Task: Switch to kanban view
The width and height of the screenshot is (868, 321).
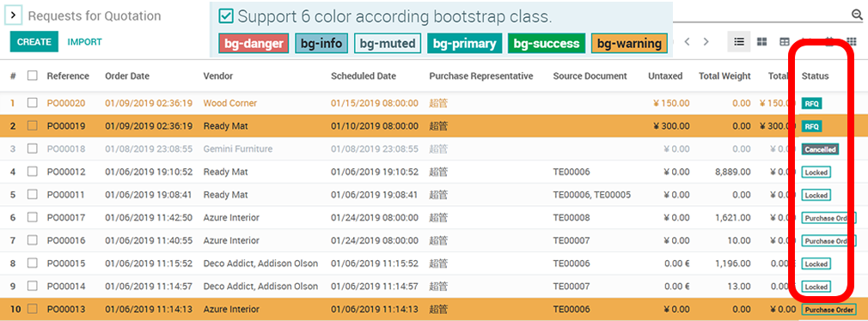Action: [x=761, y=41]
